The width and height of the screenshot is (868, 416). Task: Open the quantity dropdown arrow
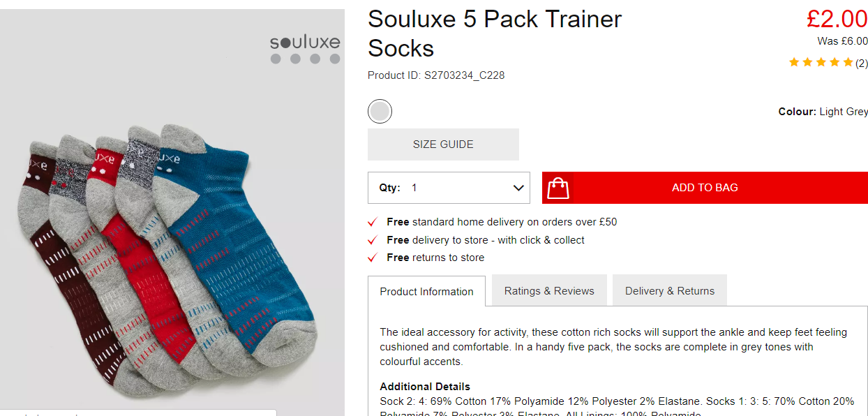518,188
